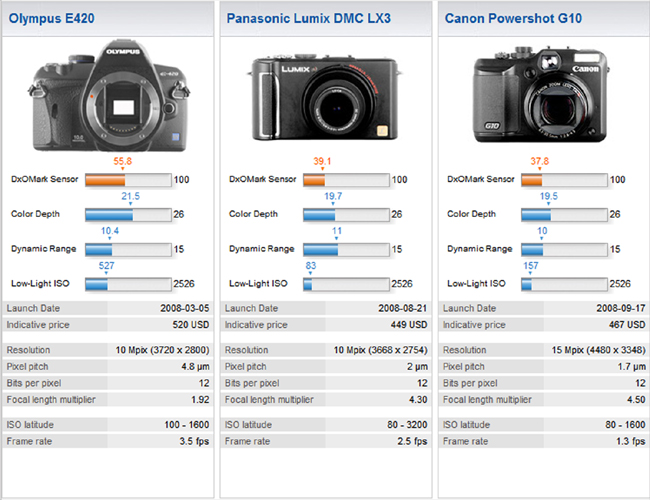
Task: Click the 55.8 score marker for Olympus
Action: [122, 160]
